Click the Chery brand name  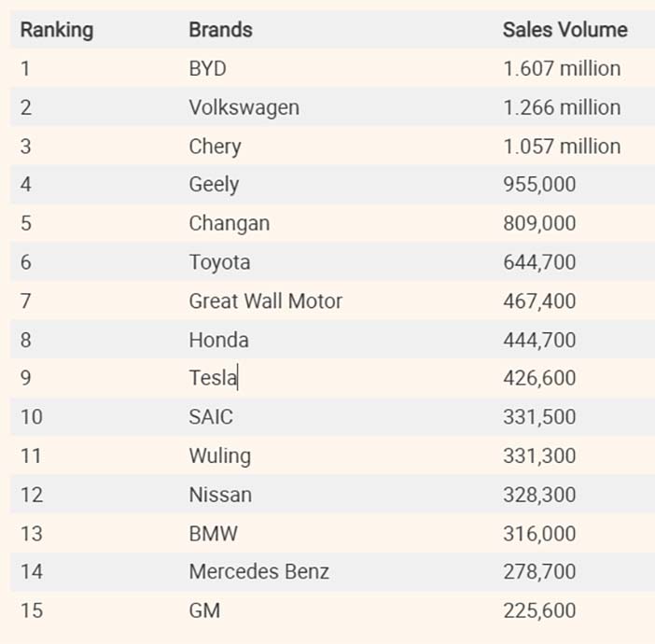pos(215,147)
